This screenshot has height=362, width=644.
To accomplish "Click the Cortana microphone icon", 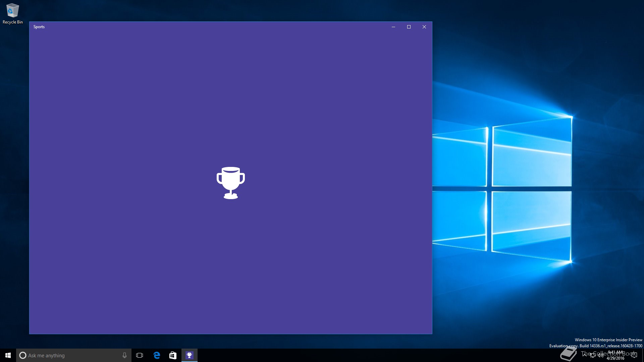I will [124, 355].
